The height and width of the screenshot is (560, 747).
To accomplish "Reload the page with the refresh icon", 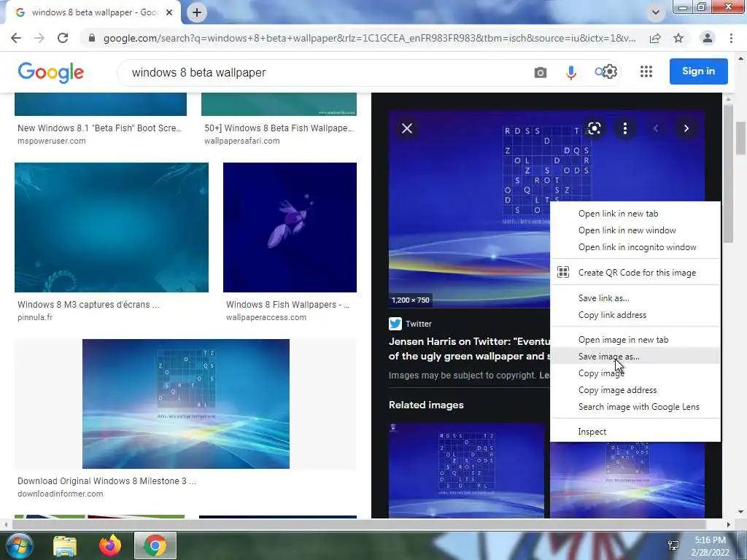I will (63, 38).
